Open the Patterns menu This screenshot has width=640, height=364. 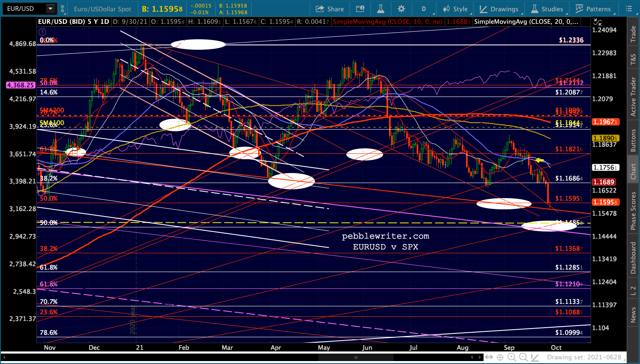[x=593, y=9]
